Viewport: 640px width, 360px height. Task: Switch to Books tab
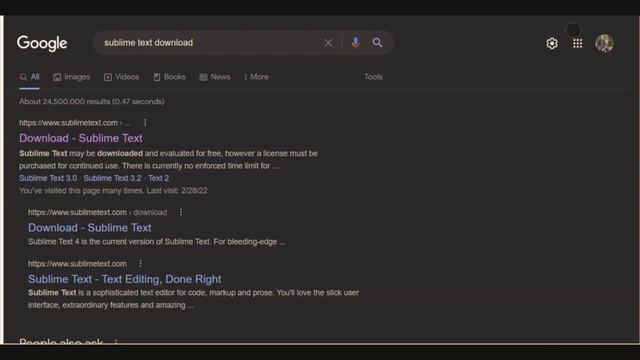(169, 77)
